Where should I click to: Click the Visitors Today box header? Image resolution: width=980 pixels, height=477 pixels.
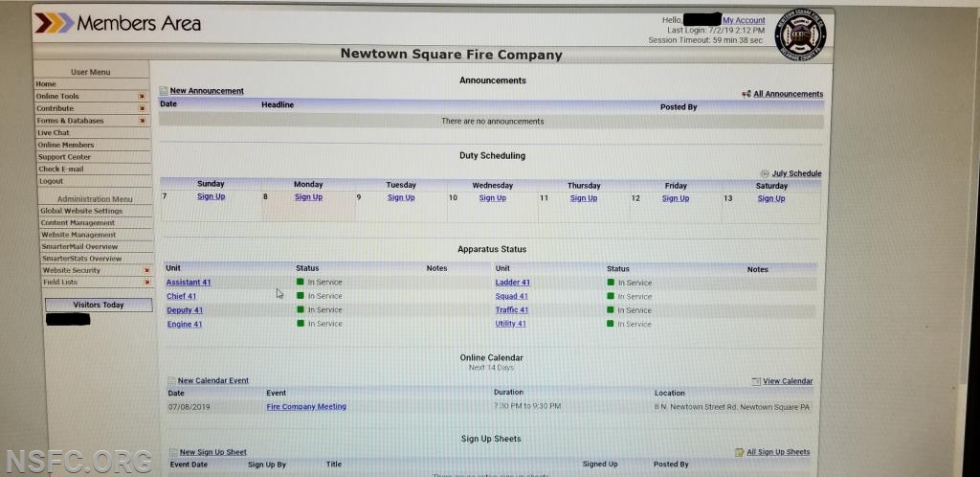coord(99,306)
